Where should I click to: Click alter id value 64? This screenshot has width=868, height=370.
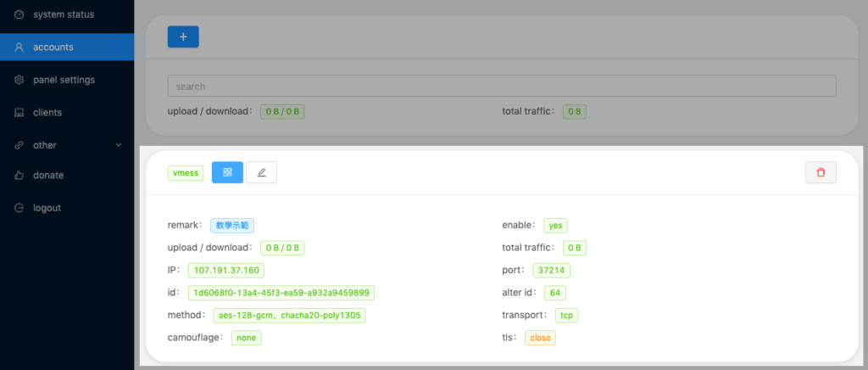[554, 293]
